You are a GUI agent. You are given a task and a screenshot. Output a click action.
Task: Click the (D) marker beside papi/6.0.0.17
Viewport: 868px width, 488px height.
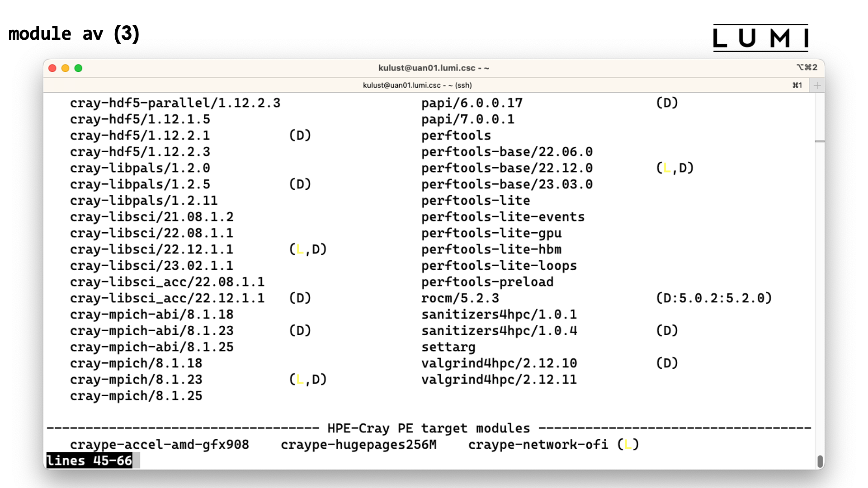pos(667,103)
